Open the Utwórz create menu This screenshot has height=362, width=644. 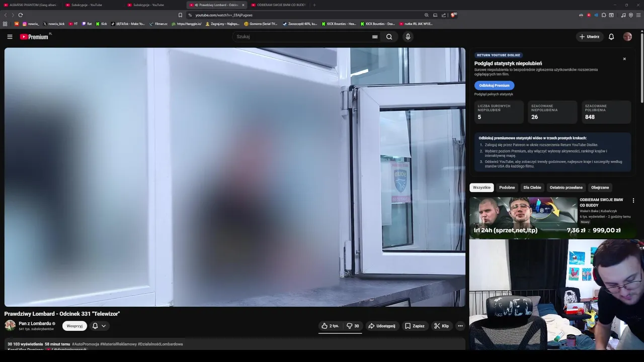pos(589,37)
